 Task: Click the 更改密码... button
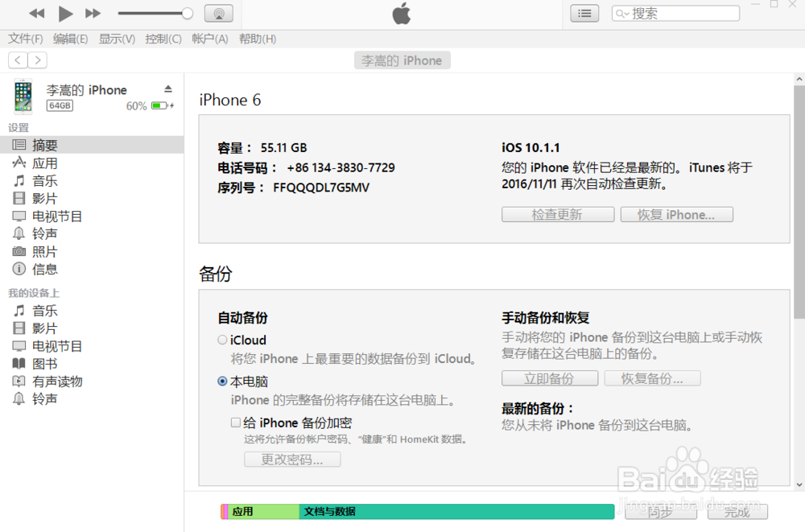pyautogui.click(x=292, y=460)
